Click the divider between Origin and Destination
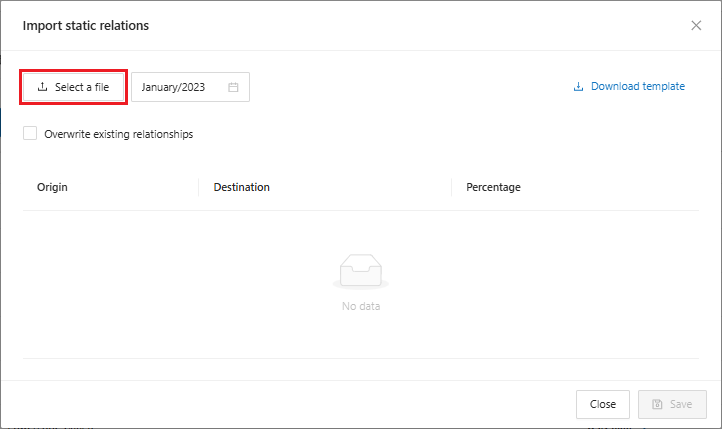The width and height of the screenshot is (722, 429). pos(198,187)
